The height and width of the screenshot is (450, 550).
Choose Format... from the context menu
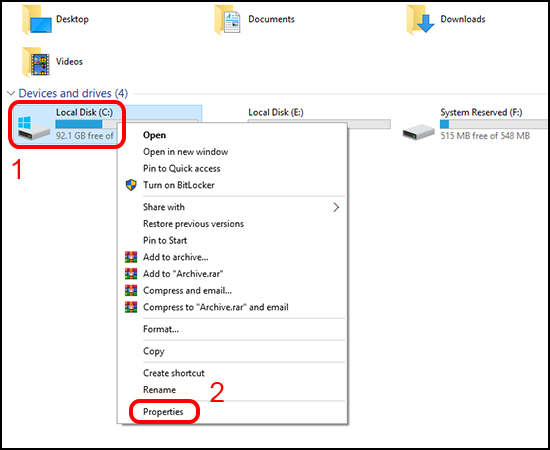[161, 329]
